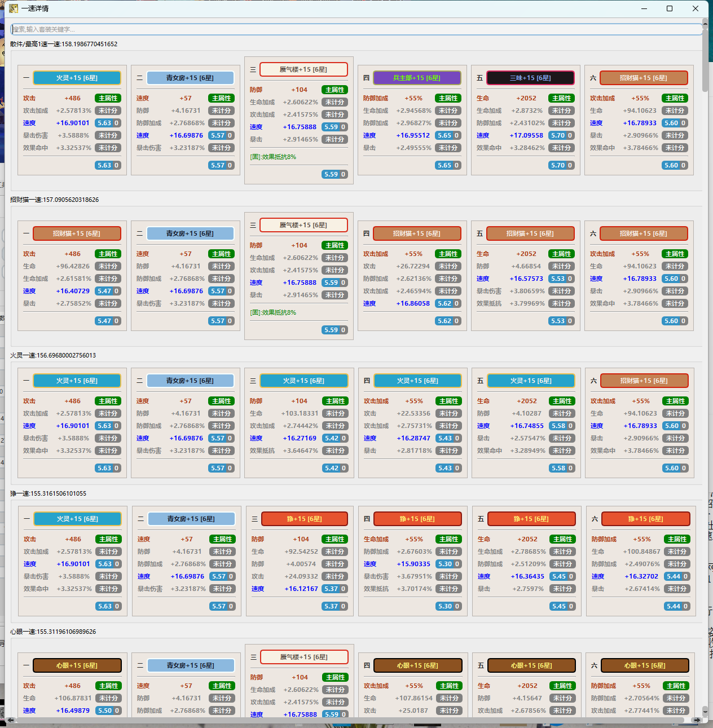Click 青女房+15 [6星] in the 狰一速 section
The width and height of the screenshot is (713, 728).
click(x=191, y=519)
